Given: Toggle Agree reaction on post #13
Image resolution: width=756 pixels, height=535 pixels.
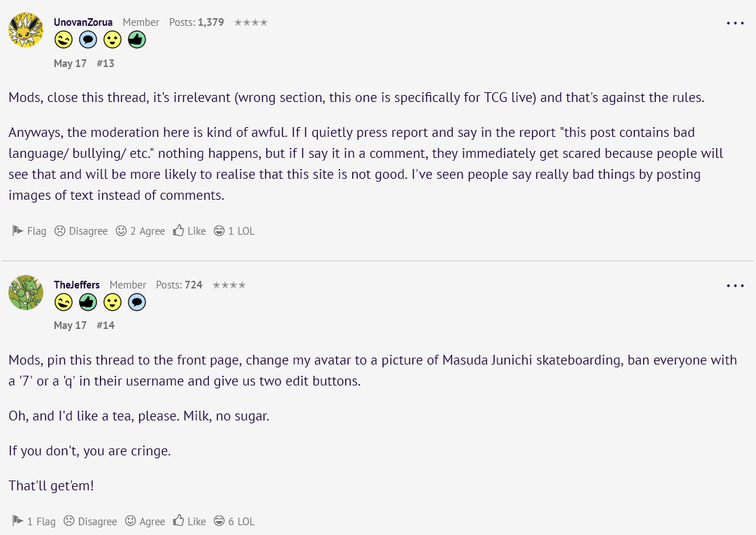Looking at the screenshot, I should point(140,231).
